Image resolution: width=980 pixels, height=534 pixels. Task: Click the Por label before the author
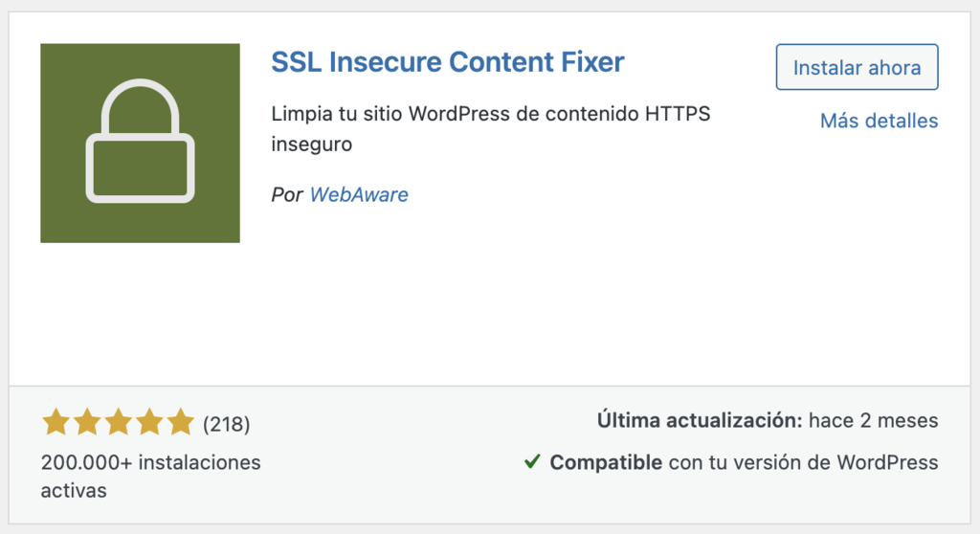point(287,194)
